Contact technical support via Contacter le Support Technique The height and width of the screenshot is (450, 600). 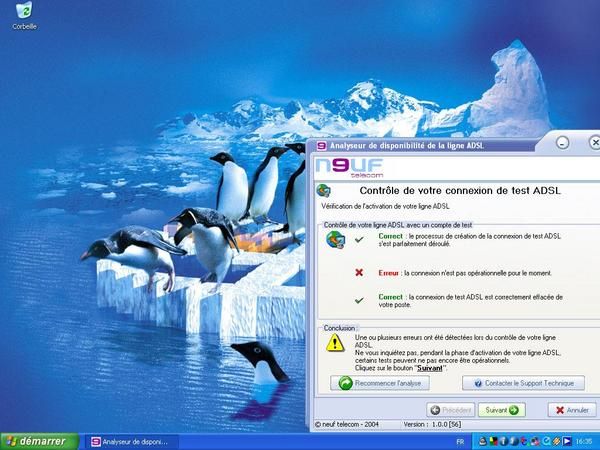[x=523, y=383]
